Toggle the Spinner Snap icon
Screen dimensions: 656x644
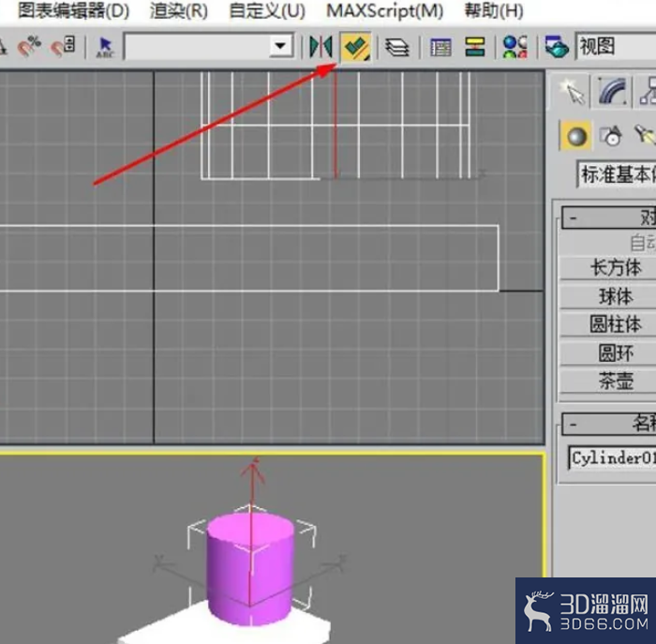tap(63, 47)
